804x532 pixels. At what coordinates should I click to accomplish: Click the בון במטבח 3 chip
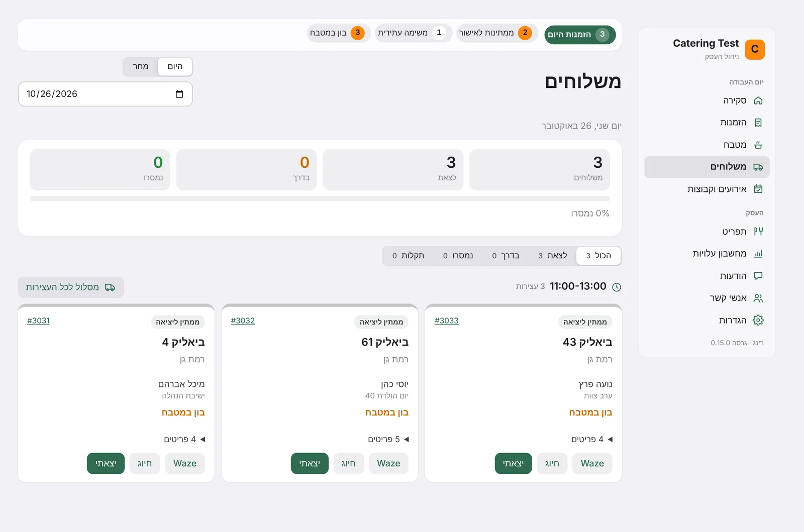click(x=339, y=33)
